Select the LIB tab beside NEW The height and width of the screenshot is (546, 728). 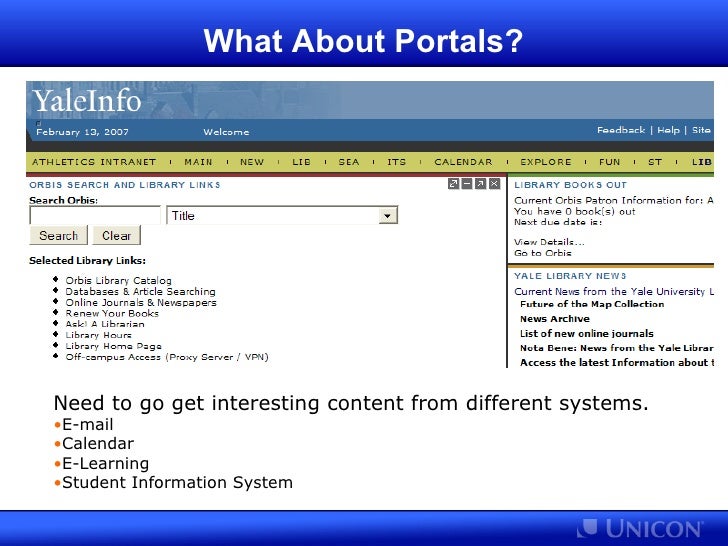[x=301, y=162]
